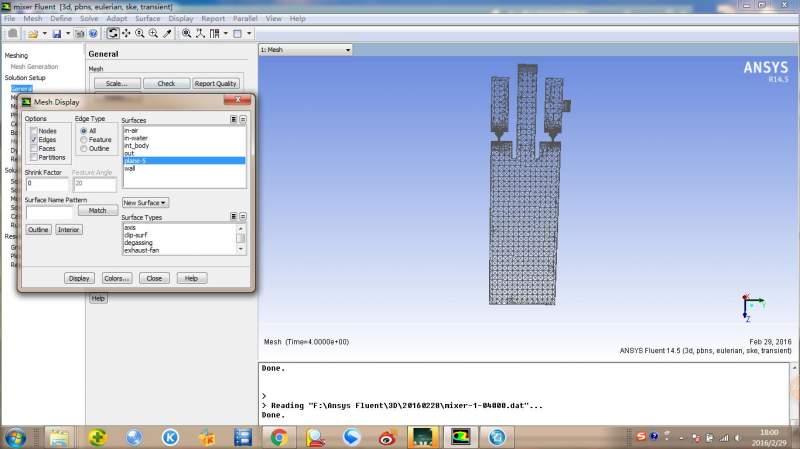Expand the dropdown arrow beside the save icon

68,34
